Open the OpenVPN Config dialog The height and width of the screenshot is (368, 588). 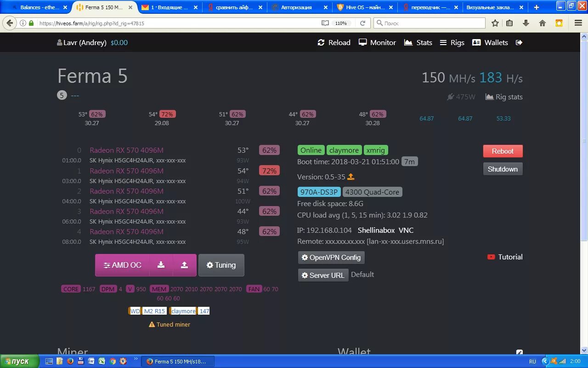pyautogui.click(x=331, y=258)
